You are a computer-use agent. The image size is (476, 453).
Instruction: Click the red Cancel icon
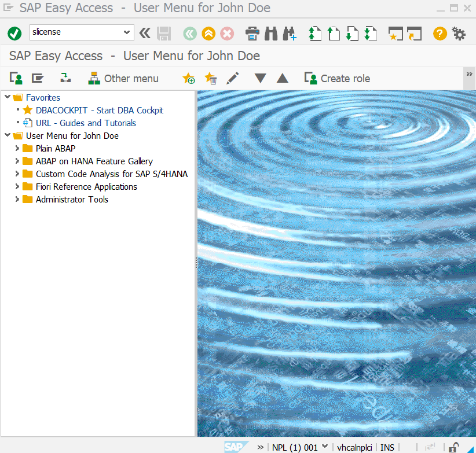pos(227,34)
